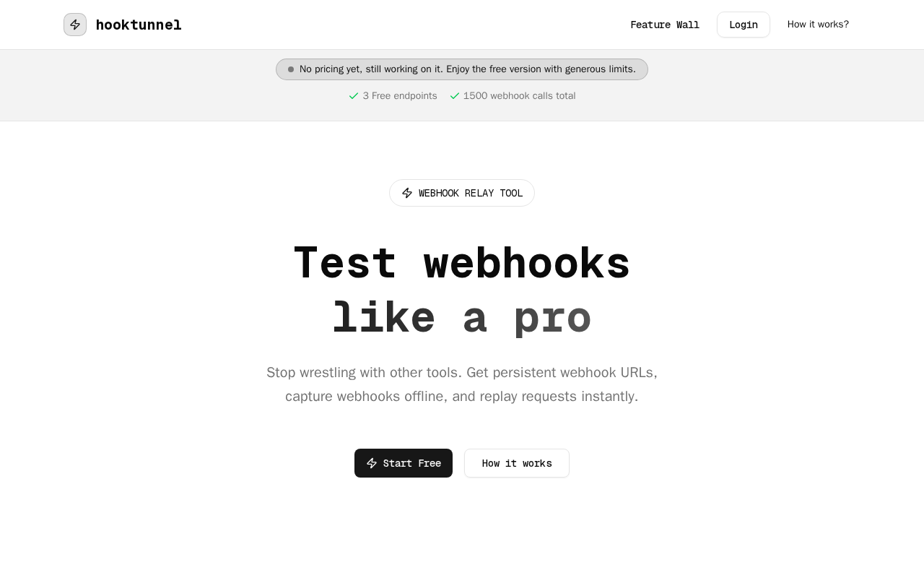Viewport: 924px width, 578px height.
Task: Click the '3 Free endpoints' label
Action: (400, 96)
